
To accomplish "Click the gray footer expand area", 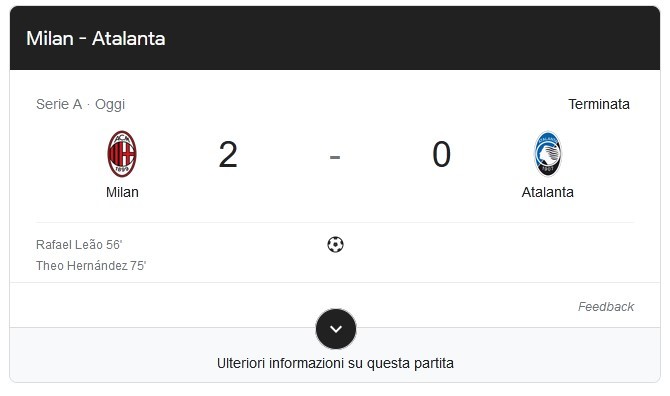I will (x=335, y=355).
